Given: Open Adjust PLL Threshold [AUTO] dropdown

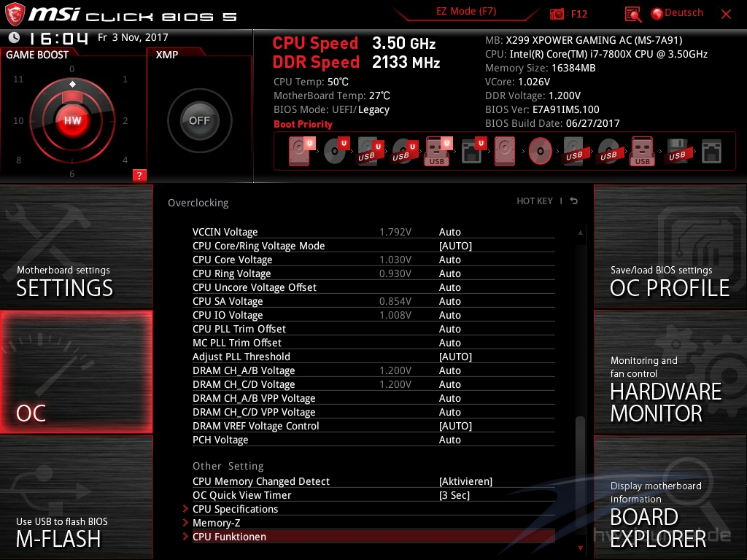Looking at the screenshot, I should tap(455, 357).
